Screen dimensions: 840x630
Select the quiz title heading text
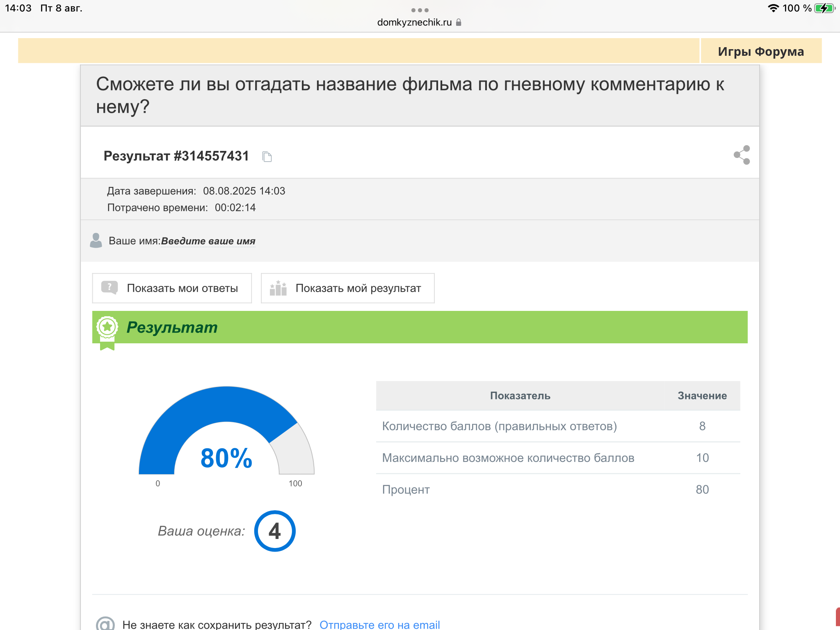pyautogui.click(x=410, y=95)
